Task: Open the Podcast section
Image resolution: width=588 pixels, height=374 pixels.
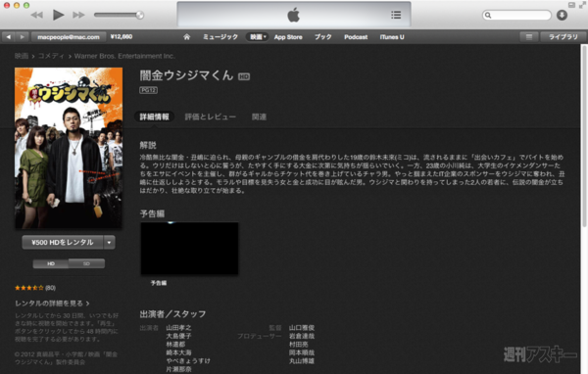Action: (356, 37)
